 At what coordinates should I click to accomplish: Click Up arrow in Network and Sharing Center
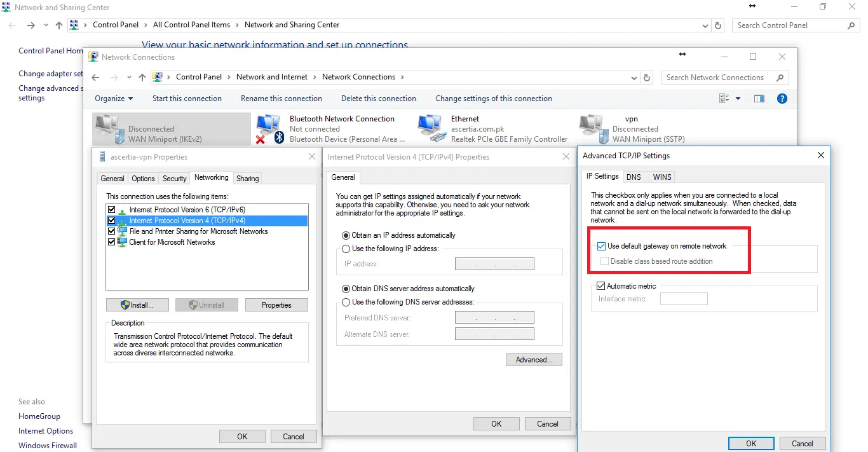tap(59, 25)
